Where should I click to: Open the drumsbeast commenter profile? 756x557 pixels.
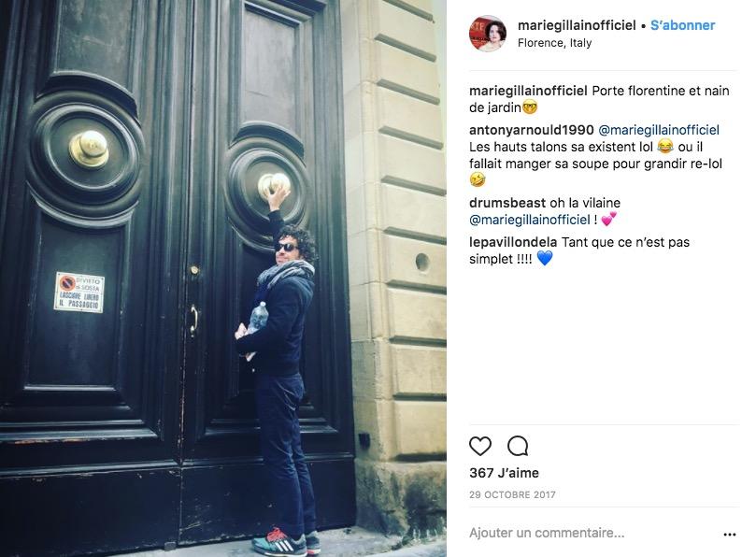(507, 203)
